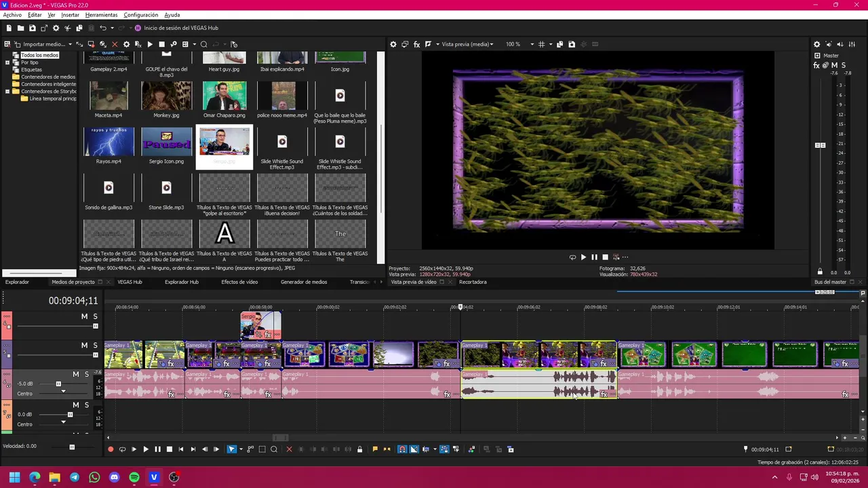The width and height of the screenshot is (868, 488).
Task: Copy snapshot to clipboard in preview toolbar
Action: click(559, 44)
